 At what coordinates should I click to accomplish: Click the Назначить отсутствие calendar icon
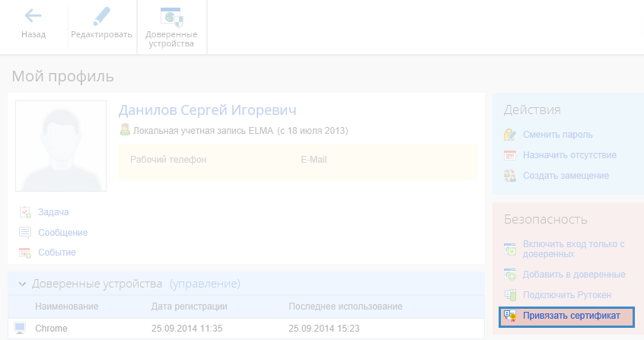510,155
